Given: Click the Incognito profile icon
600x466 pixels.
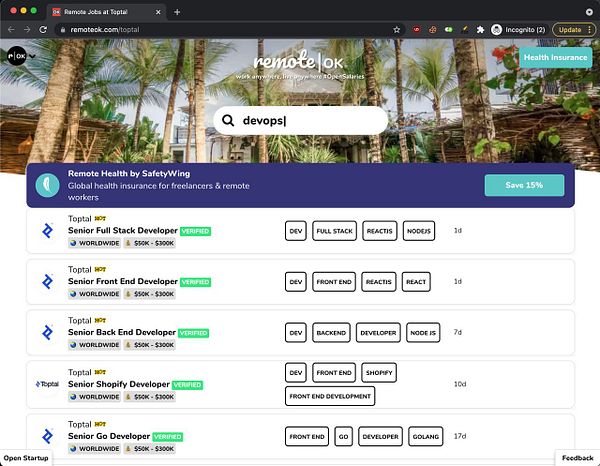Looking at the screenshot, I should [x=496, y=29].
